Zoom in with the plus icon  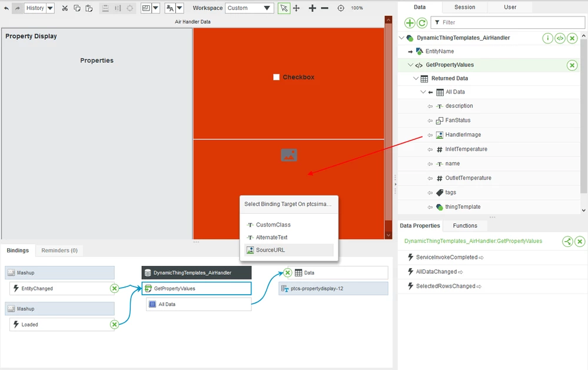tap(312, 8)
